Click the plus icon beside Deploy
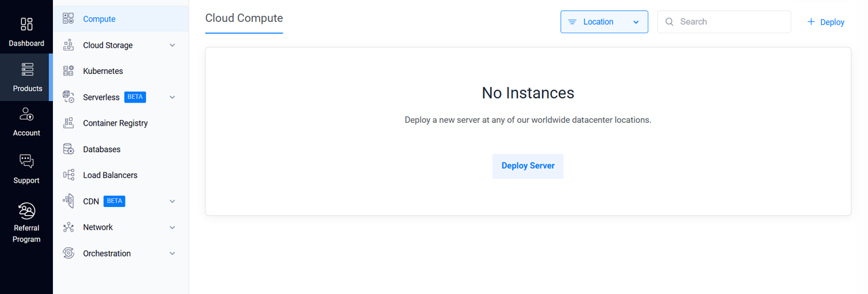 (x=811, y=22)
